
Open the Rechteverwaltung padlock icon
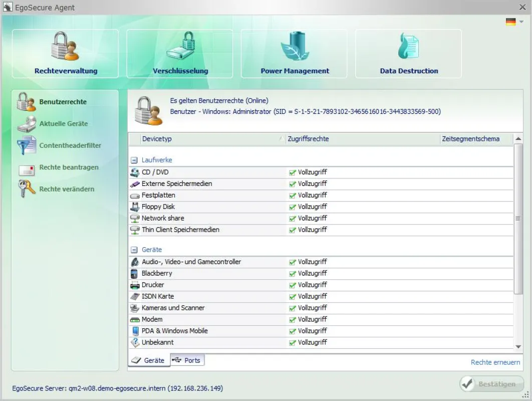point(65,47)
